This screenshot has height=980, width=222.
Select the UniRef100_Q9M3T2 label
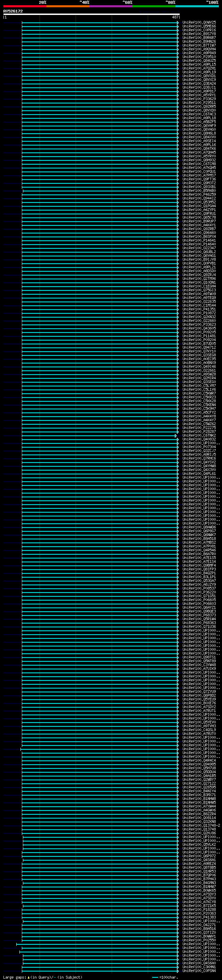[x=199, y=183]
